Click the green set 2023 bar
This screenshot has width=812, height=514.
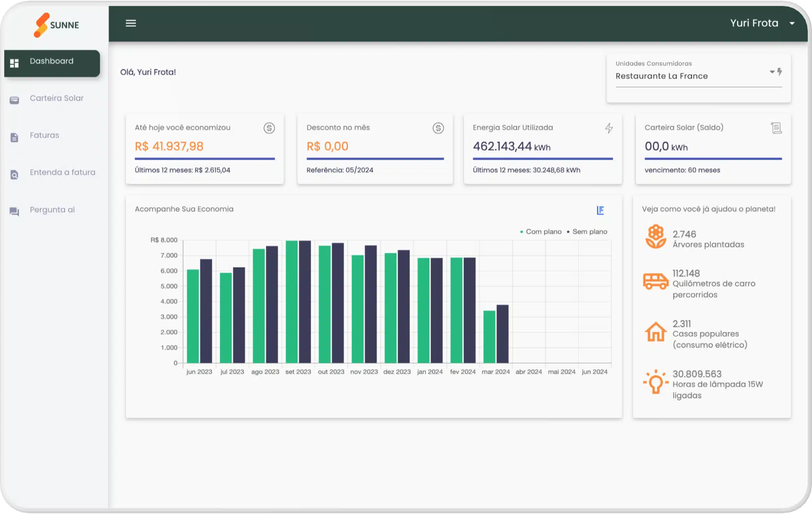point(292,302)
